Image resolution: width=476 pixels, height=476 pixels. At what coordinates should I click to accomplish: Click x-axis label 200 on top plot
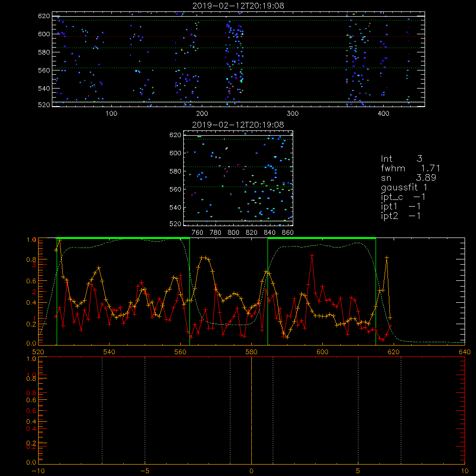[x=202, y=114]
